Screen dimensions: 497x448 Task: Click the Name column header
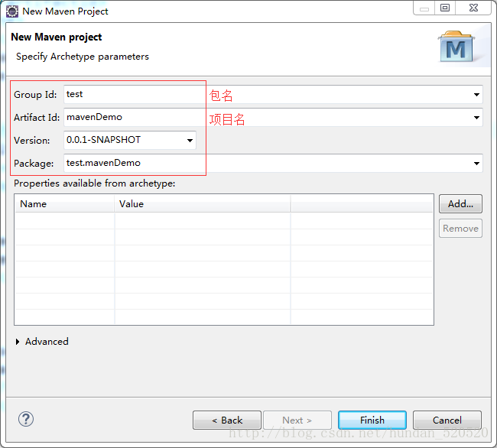(64, 203)
